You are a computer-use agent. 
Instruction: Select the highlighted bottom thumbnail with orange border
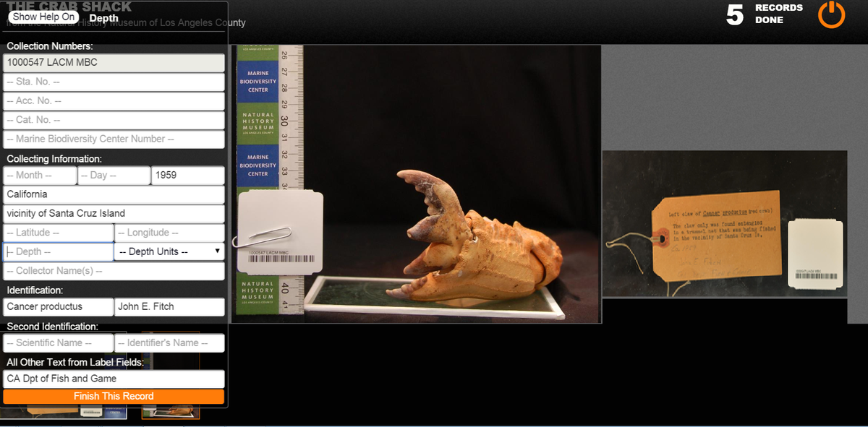point(171,413)
